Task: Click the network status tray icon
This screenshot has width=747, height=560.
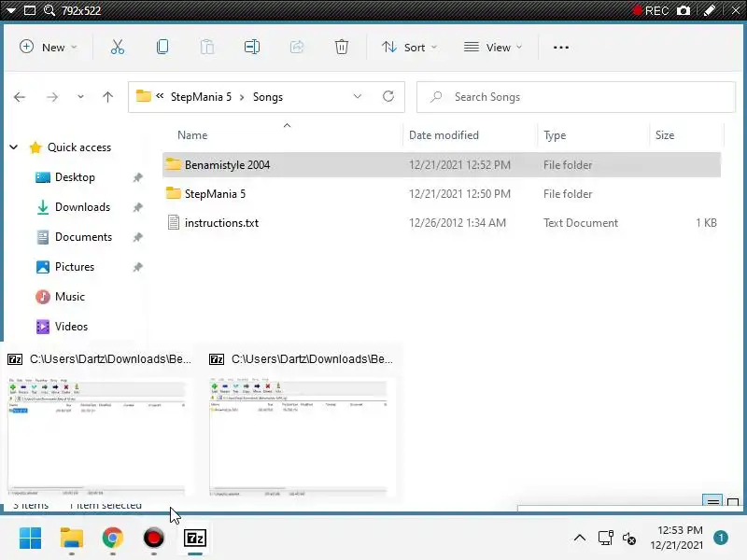Action: click(605, 539)
